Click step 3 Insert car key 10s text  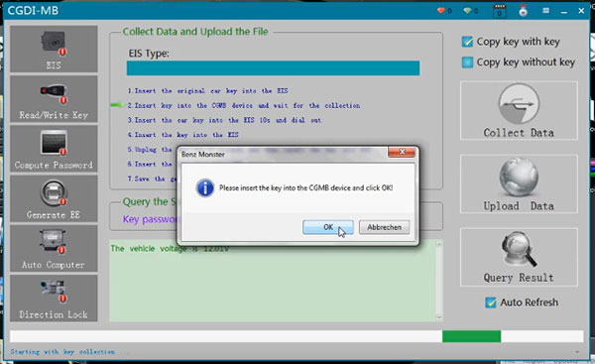[x=224, y=120]
